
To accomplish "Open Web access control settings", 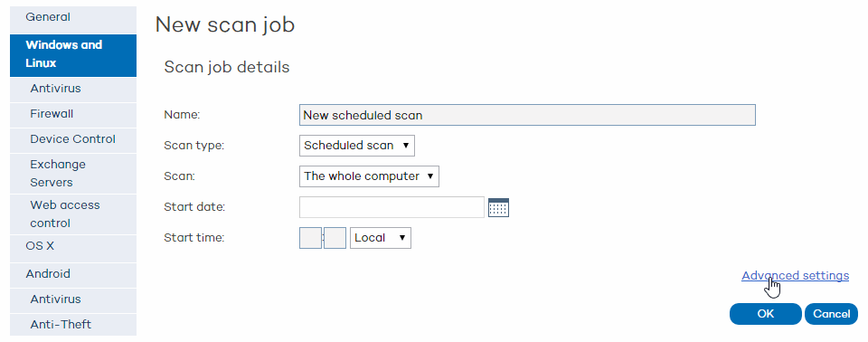I will pyautogui.click(x=73, y=214).
